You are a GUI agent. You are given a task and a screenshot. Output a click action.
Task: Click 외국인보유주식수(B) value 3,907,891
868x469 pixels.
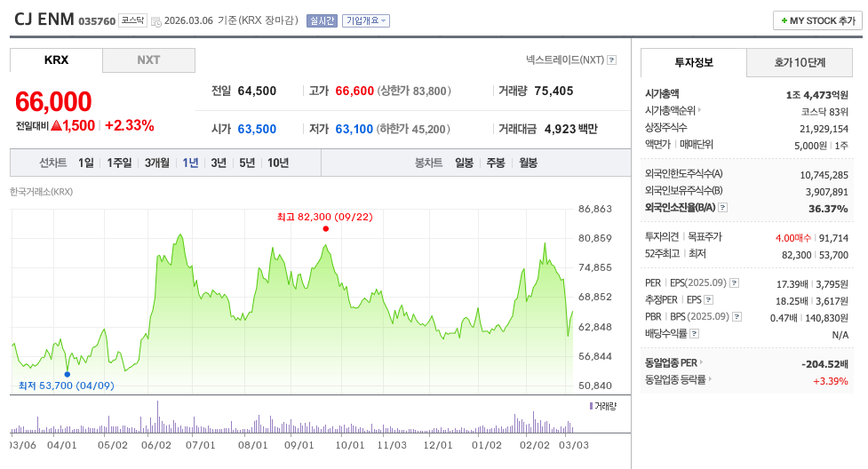[x=826, y=192]
